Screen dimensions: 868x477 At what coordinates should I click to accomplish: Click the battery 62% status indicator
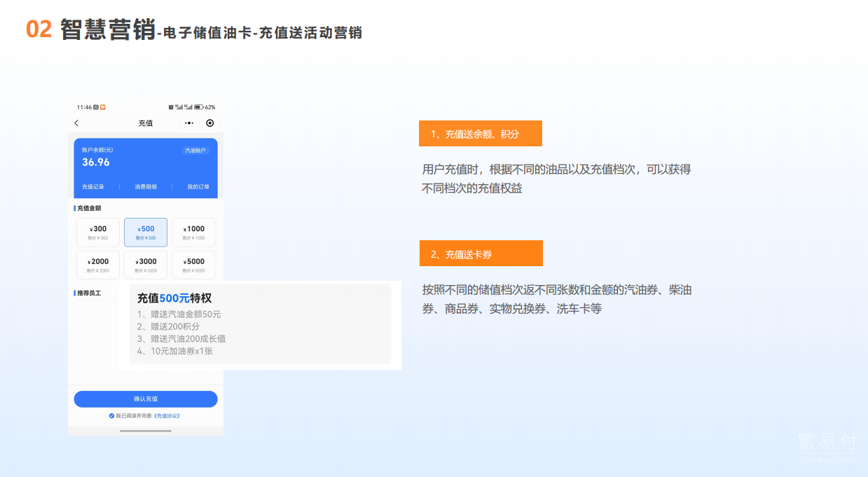coord(205,107)
